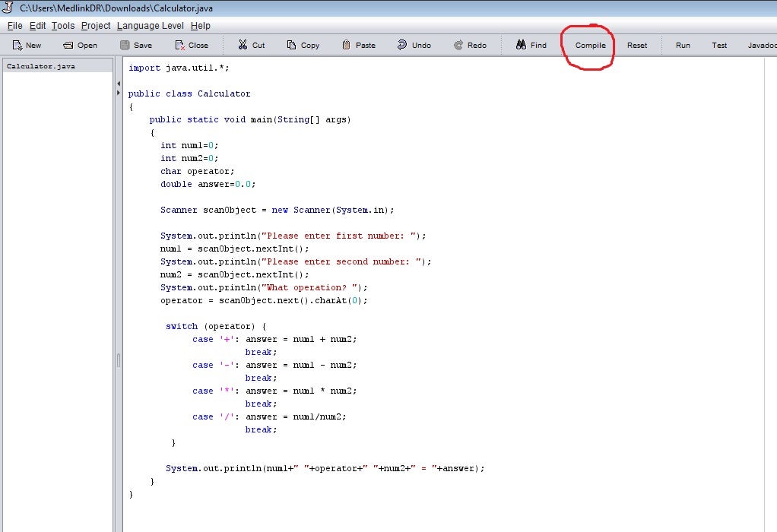Cut selected code with the Cut icon
The height and width of the screenshot is (532, 777).
(250, 45)
